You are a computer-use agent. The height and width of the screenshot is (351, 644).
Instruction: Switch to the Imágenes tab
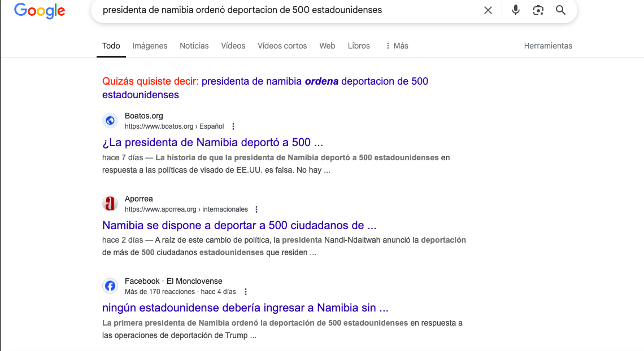pos(150,46)
